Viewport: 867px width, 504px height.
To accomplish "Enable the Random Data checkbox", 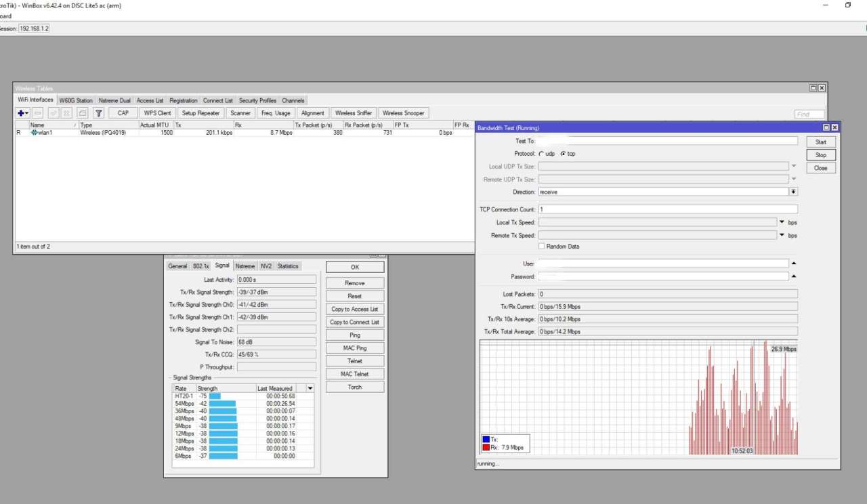I will point(541,247).
